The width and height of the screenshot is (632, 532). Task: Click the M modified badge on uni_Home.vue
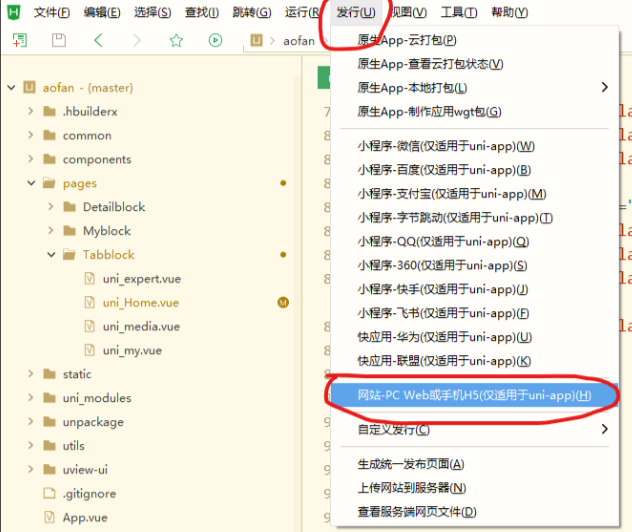(x=283, y=302)
